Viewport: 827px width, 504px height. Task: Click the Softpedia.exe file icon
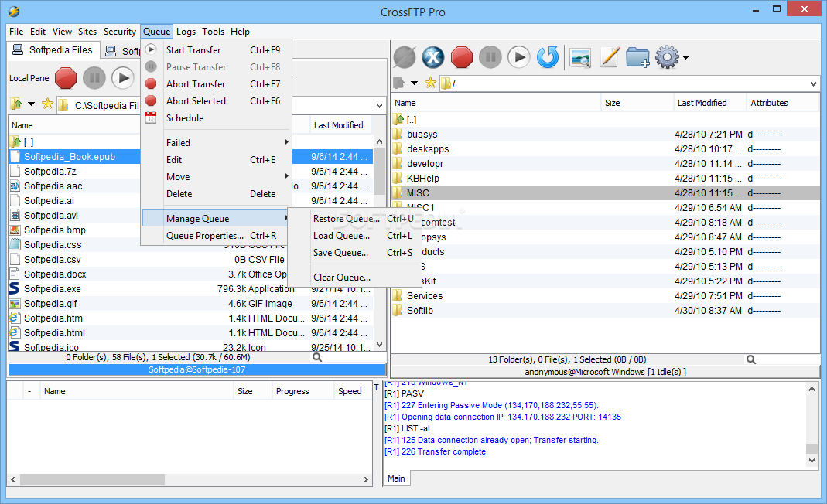click(14, 288)
